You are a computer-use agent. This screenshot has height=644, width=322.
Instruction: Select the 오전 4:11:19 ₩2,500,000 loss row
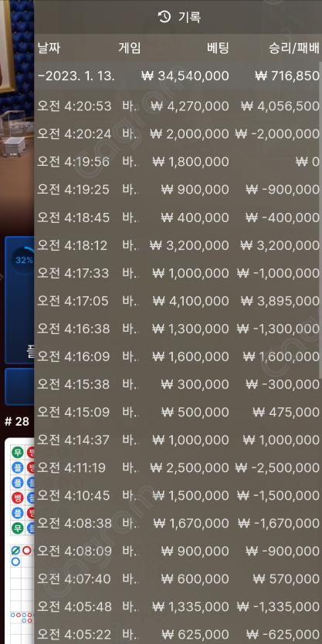pos(178,468)
